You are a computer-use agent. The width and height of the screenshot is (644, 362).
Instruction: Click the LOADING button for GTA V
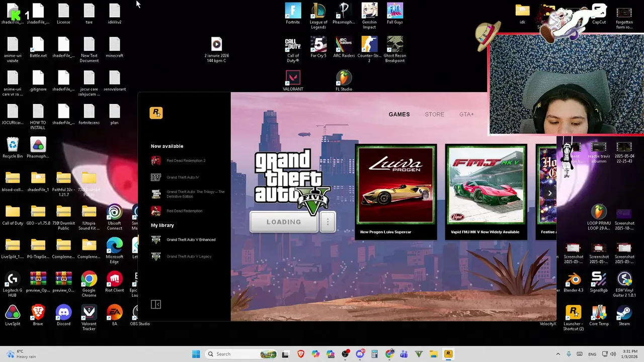pos(284,222)
